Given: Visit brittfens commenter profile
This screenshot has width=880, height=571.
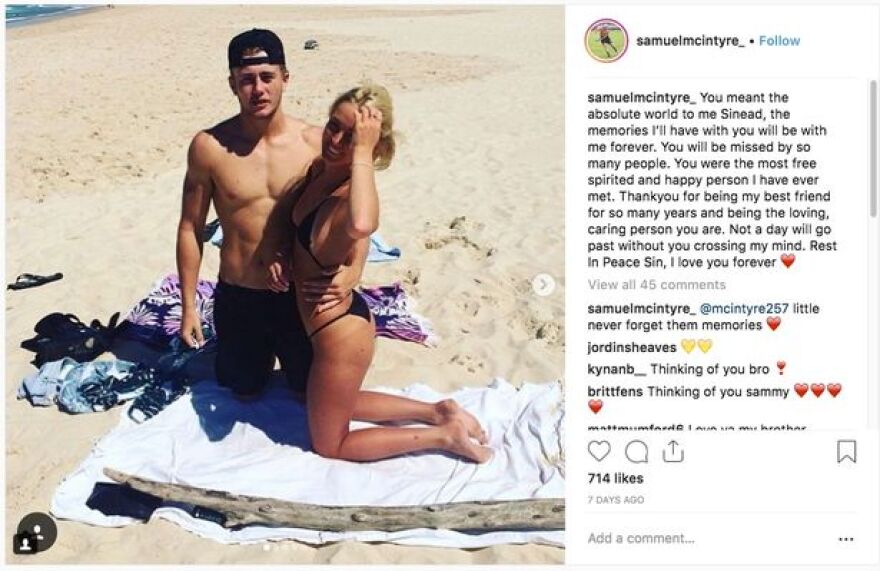Looking at the screenshot, I should [615, 391].
